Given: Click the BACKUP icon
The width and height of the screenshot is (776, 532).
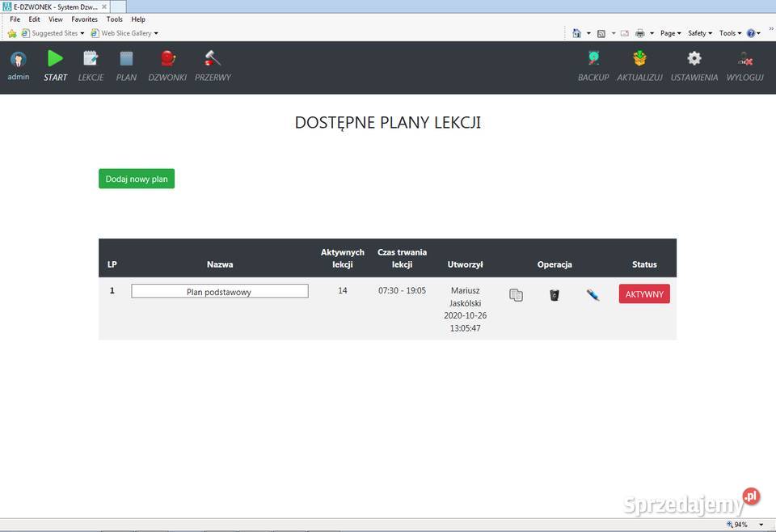Looking at the screenshot, I should pyautogui.click(x=593, y=59).
